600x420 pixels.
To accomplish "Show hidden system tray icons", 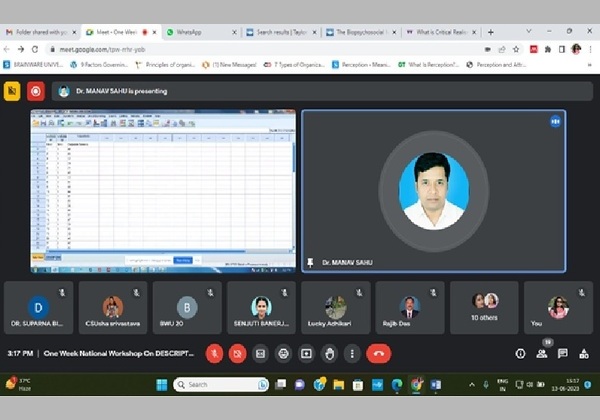I will pyautogui.click(x=472, y=385).
